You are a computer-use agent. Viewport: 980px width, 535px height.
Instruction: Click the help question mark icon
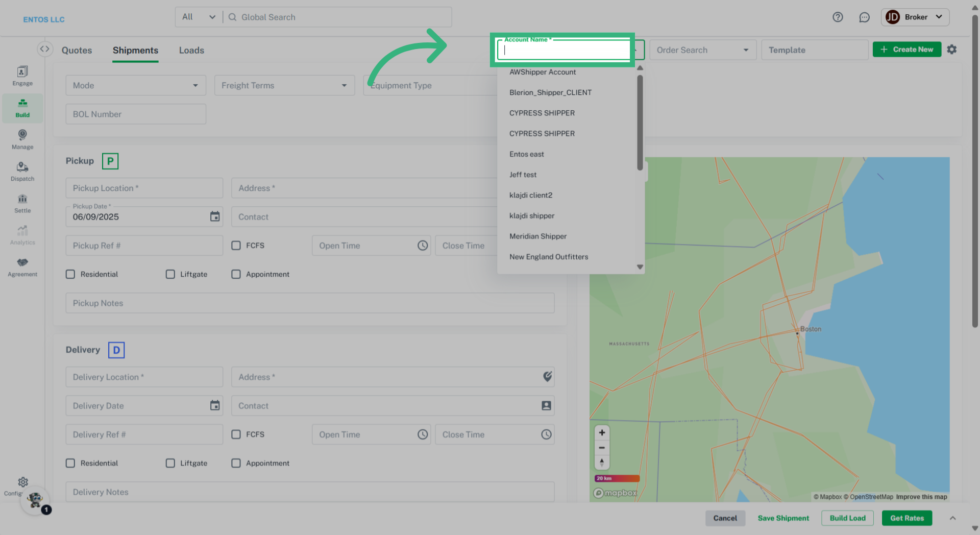click(838, 17)
